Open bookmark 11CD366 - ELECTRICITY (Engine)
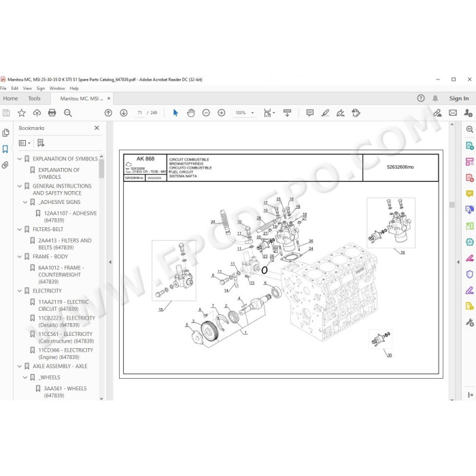 tap(65, 354)
